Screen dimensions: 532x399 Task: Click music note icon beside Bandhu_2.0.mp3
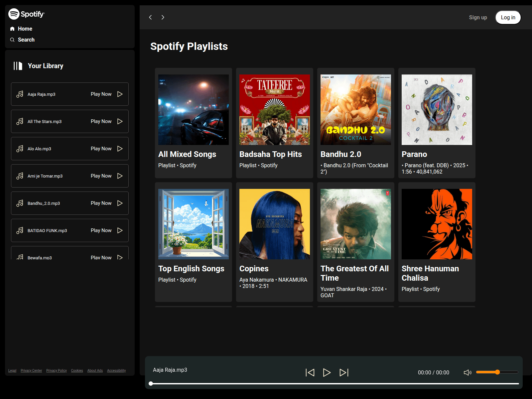point(20,203)
